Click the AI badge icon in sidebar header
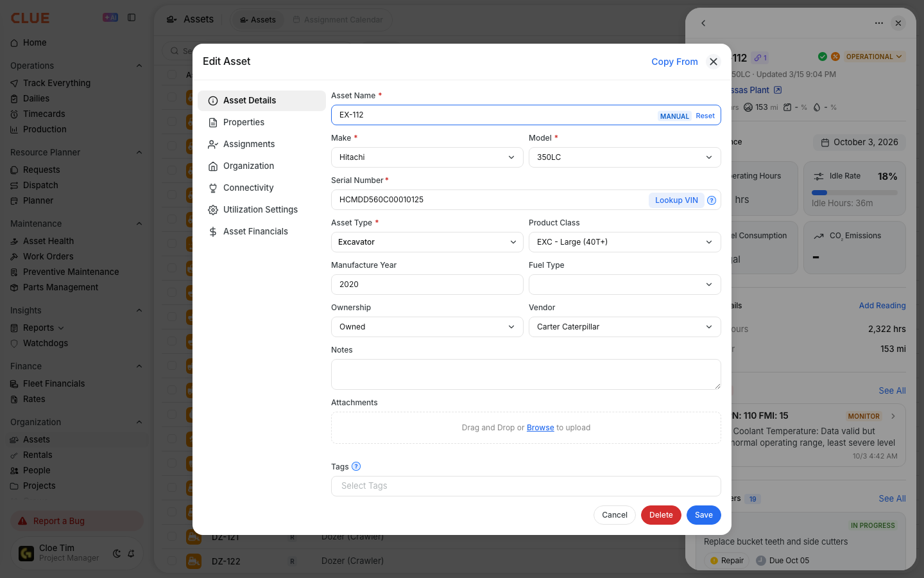924x578 pixels. pos(110,18)
